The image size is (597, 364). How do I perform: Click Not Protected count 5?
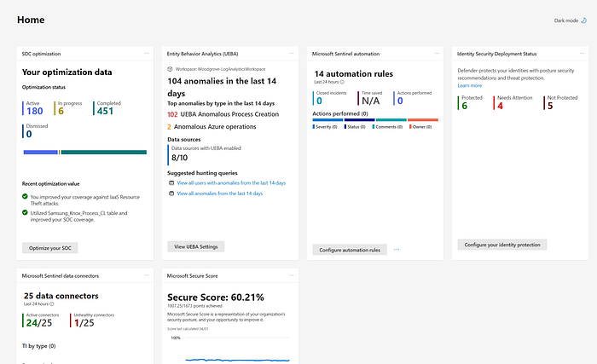pyautogui.click(x=550, y=106)
